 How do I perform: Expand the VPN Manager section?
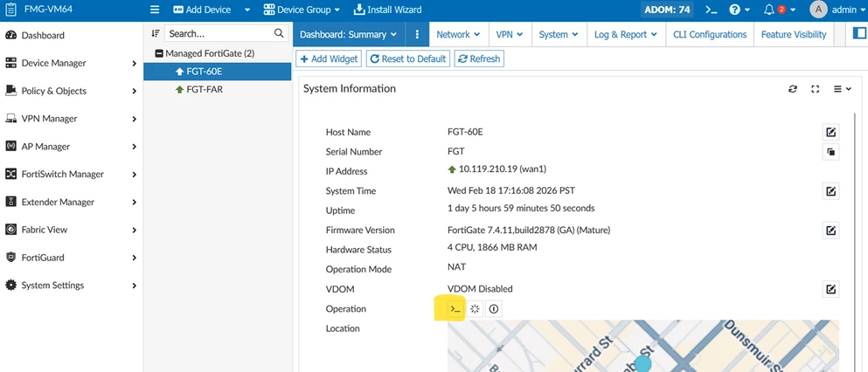click(x=134, y=119)
